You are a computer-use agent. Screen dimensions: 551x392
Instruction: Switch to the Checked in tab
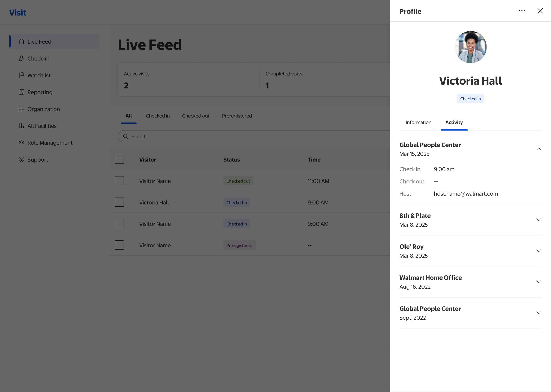[x=158, y=116]
